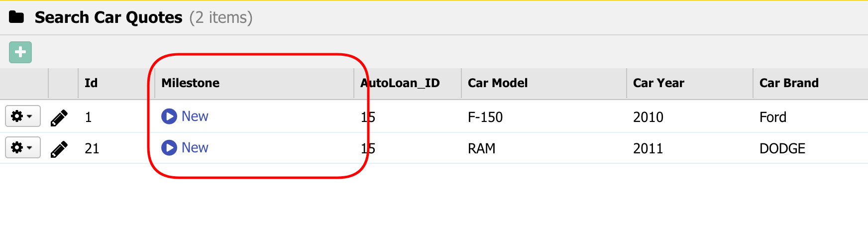Select the 2011 car year cell
The image size is (868, 232).
[648, 149]
